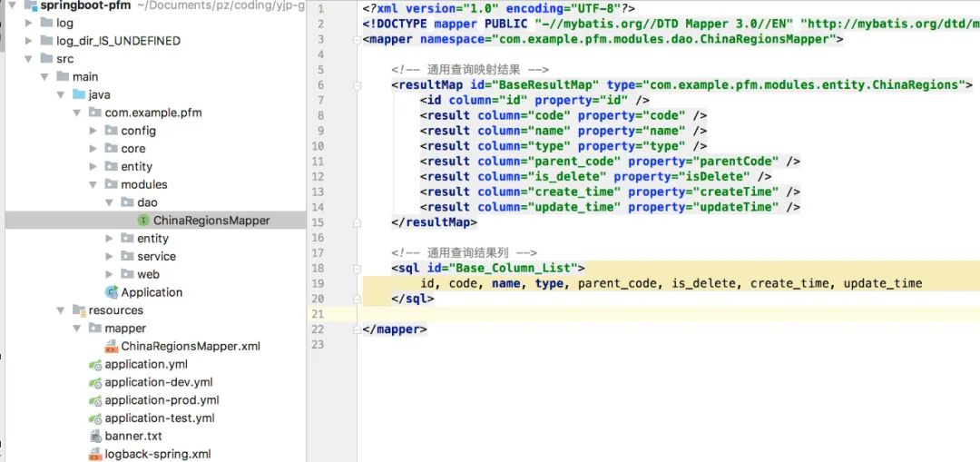Expand the web package arrow
This screenshot has width=980, height=462.
(110, 274)
